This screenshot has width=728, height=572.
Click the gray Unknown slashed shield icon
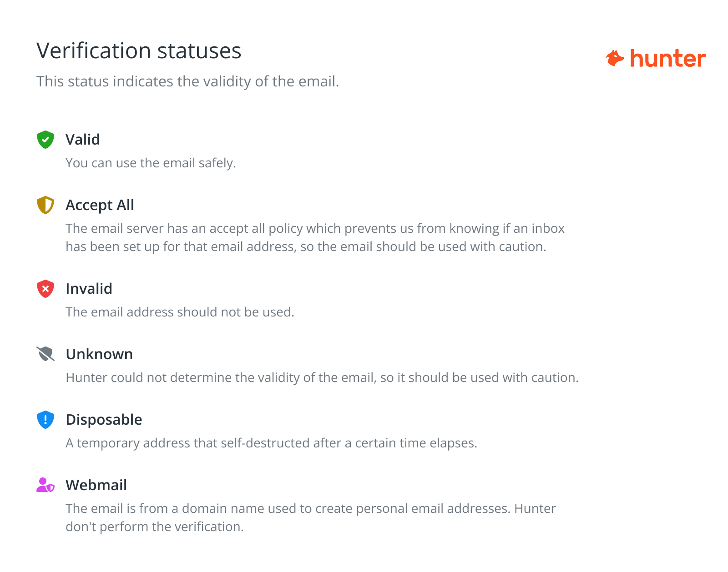point(45,354)
